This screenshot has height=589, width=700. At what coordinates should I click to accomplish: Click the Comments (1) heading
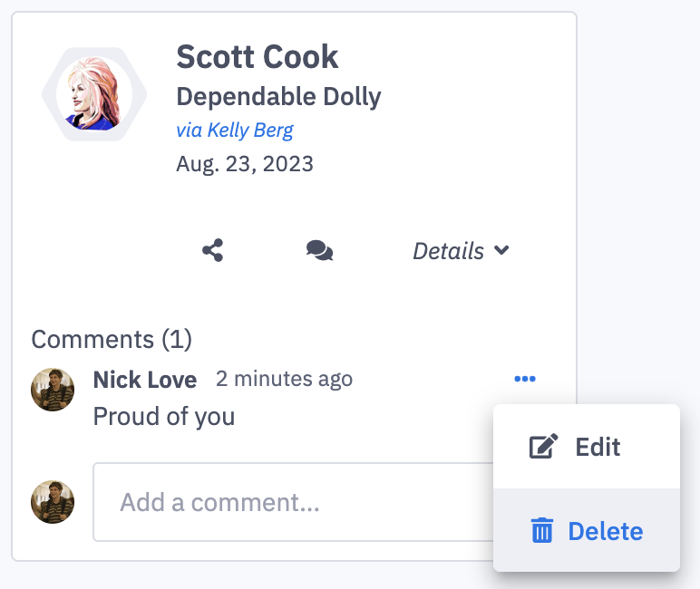pos(112,339)
